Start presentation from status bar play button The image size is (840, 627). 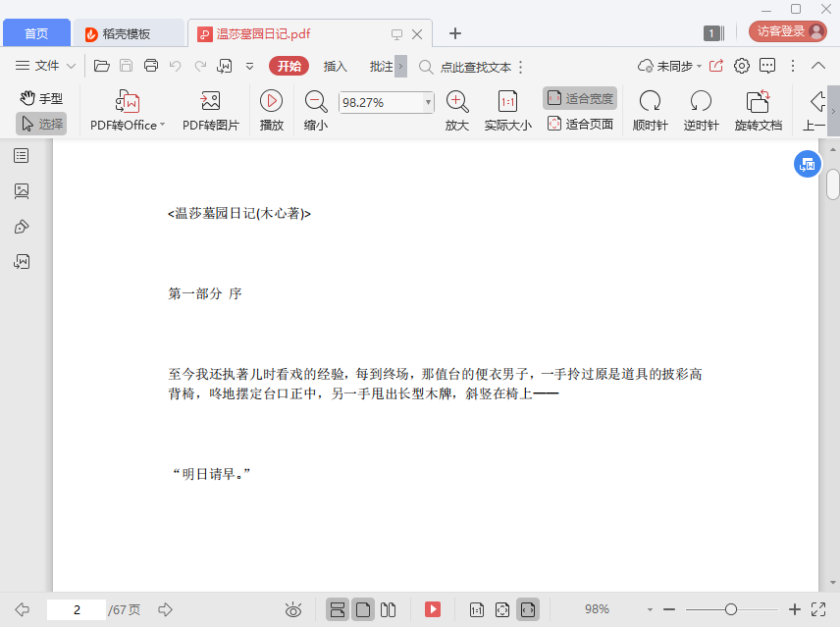click(433, 609)
